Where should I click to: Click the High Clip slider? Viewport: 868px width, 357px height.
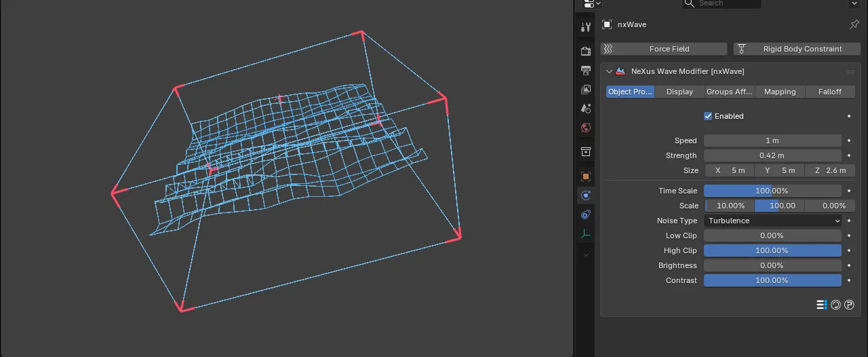772,250
